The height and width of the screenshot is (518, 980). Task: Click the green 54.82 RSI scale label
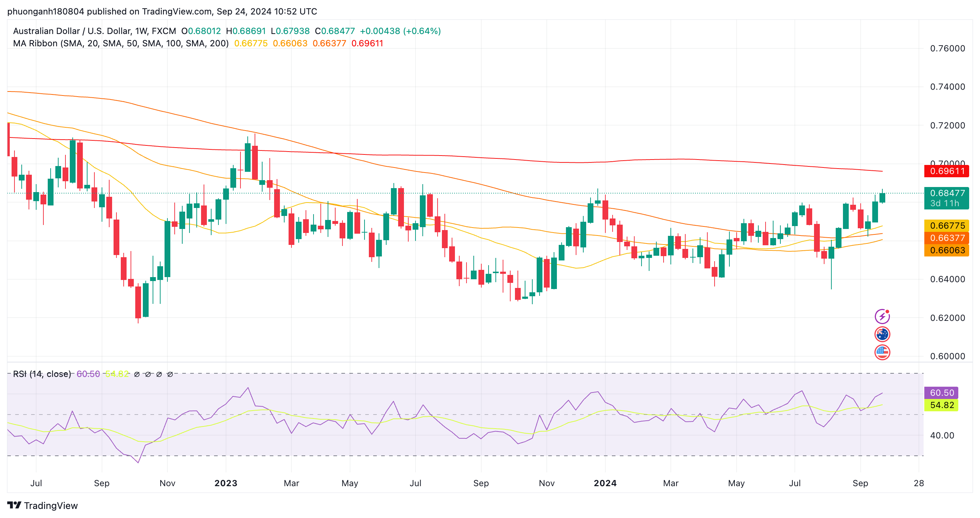941,405
